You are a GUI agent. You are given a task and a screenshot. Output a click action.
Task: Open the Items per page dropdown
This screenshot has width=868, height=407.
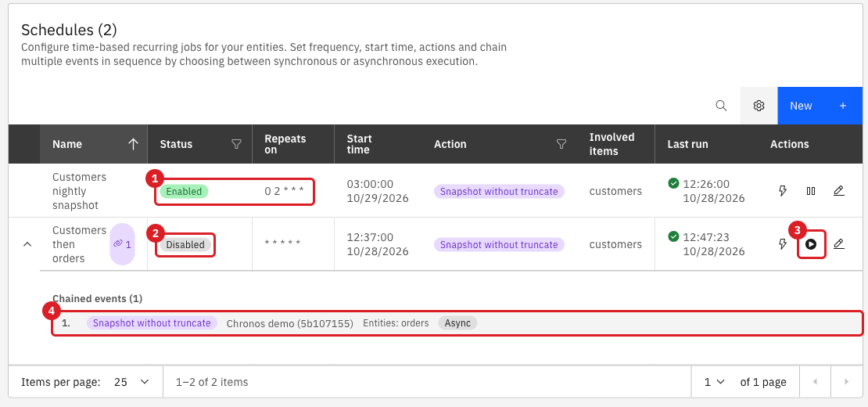[x=131, y=381]
